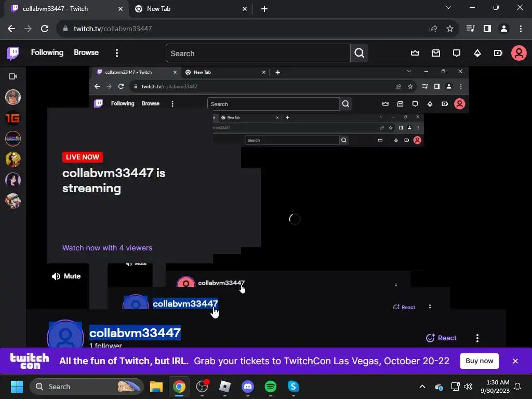532x399 pixels.
Task: Open the blonde character channel avatar in sidebar
Action: tap(13, 159)
